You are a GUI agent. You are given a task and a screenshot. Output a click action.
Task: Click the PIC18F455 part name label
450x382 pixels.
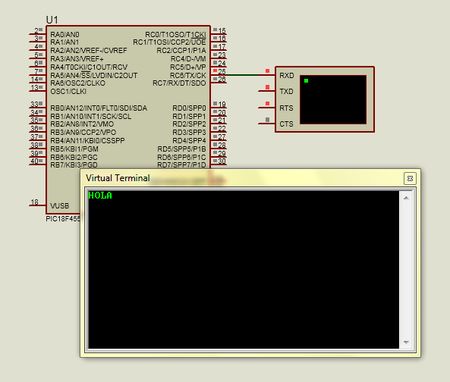(x=63, y=219)
